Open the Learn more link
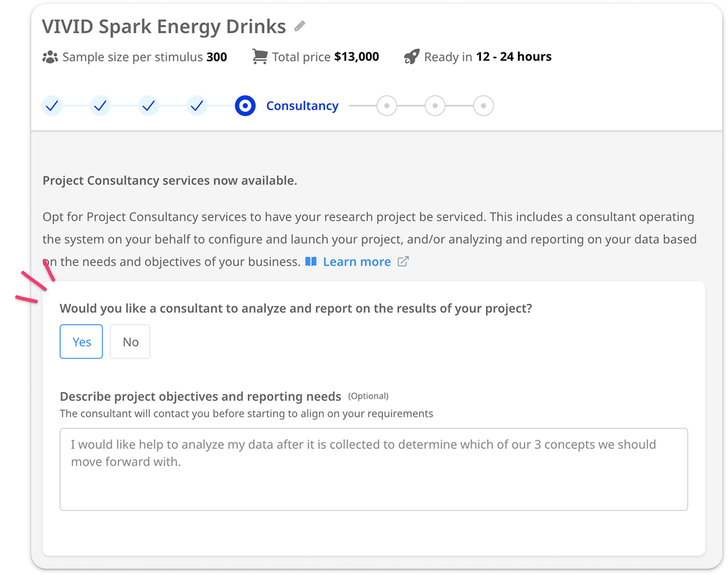Viewport: 728px width, 575px height. tap(357, 262)
